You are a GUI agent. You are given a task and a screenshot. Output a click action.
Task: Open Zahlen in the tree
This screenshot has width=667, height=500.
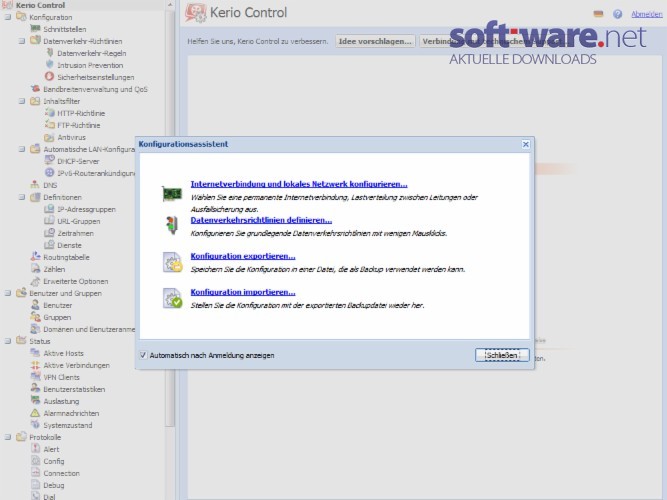pos(54,269)
